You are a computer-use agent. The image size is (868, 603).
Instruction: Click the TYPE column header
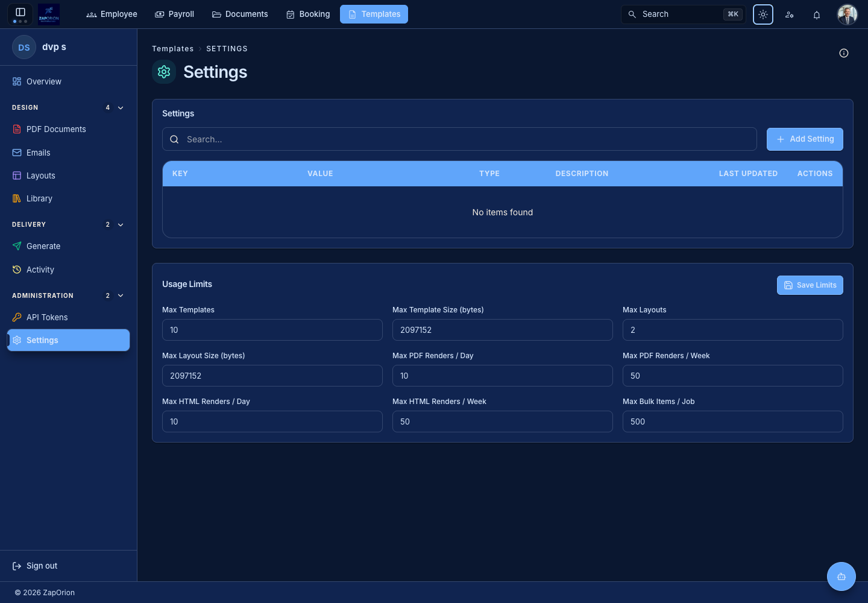pyautogui.click(x=489, y=174)
